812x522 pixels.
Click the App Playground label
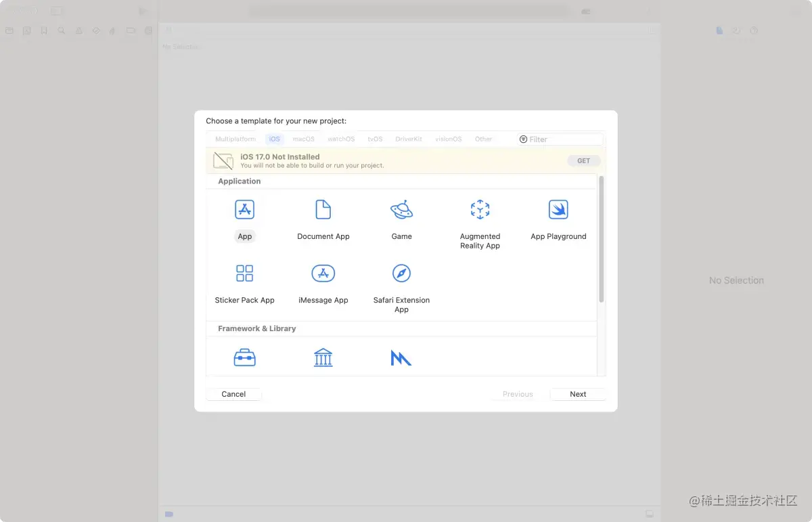(x=558, y=236)
